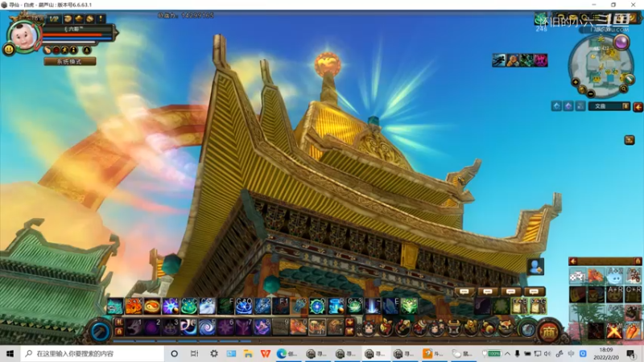Use the orange fire beast skill

(x=134, y=306)
